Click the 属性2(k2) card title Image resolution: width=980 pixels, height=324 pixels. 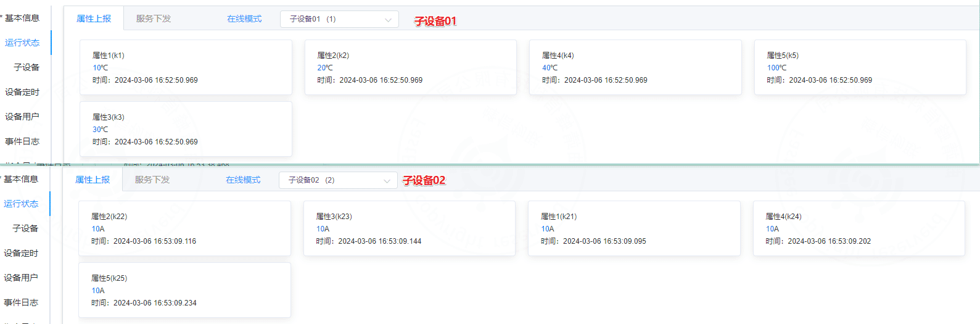point(333,56)
